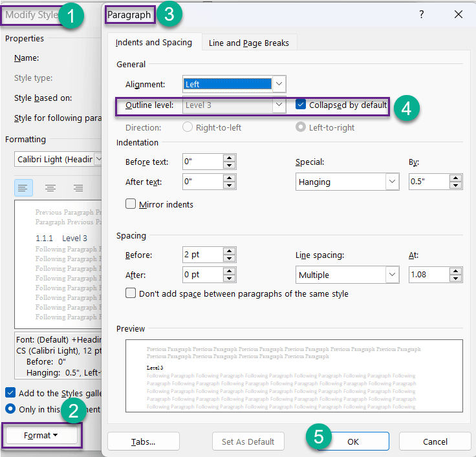476x457 pixels.
Task: Select Only in this document radio button
Action: [x=10, y=409]
